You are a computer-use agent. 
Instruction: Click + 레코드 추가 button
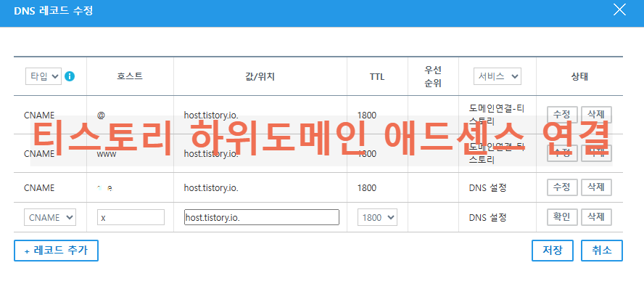click(57, 251)
